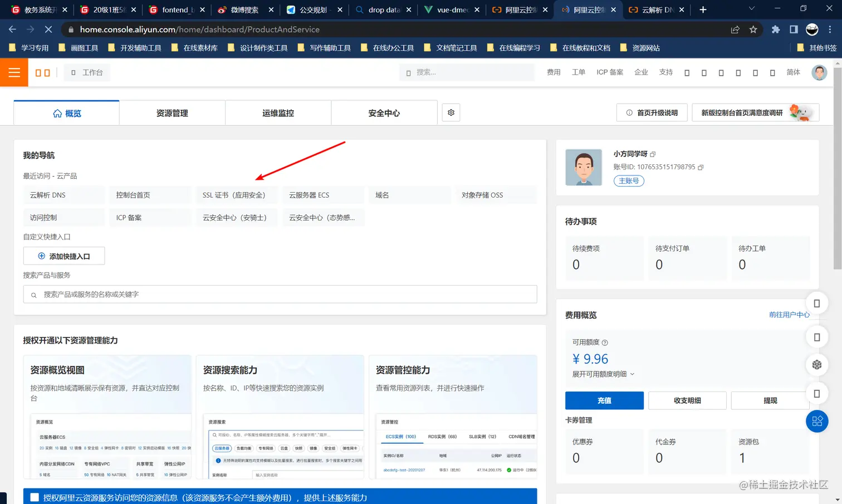Open the 访问控制 shortcut
The width and height of the screenshot is (842, 504).
(x=63, y=218)
